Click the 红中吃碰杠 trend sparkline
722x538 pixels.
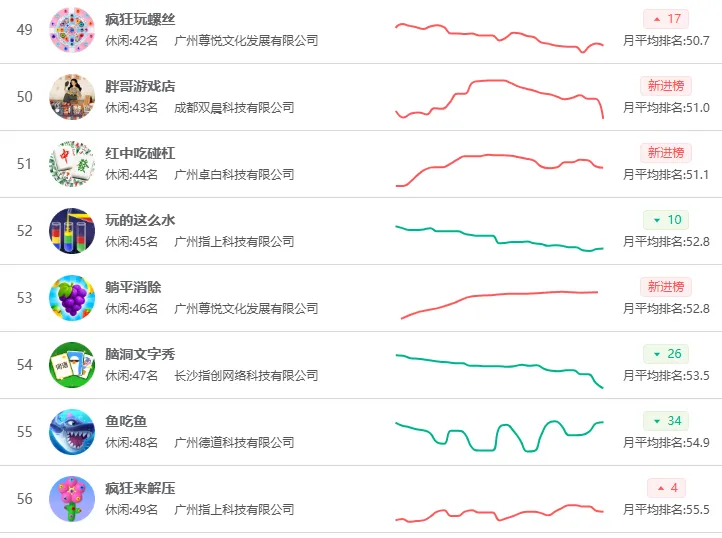pos(499,170)
